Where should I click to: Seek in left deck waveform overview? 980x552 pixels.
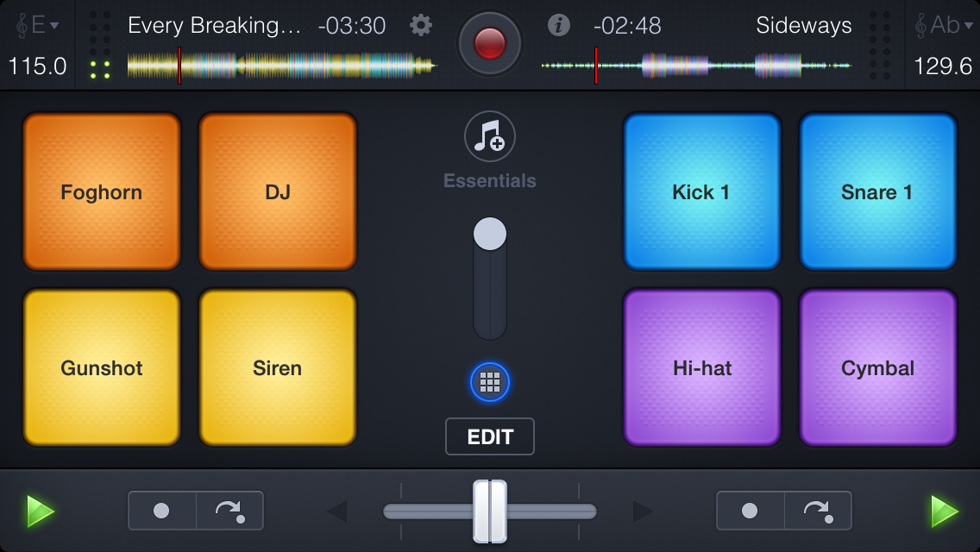[x=282, y=65]
